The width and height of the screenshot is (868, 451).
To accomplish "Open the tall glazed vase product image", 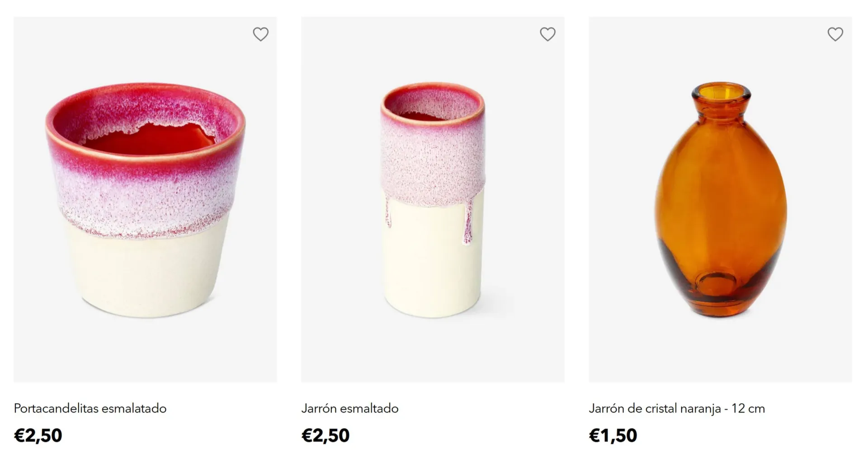I will point(433,200).
